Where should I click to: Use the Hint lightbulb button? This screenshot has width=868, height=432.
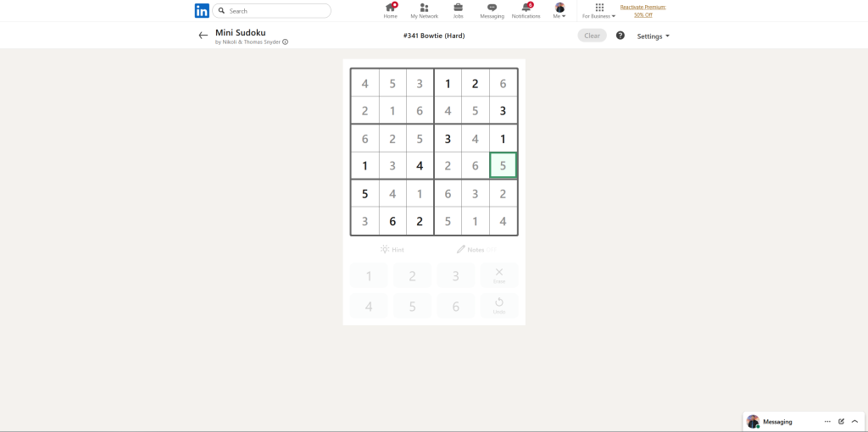[392, 250]
